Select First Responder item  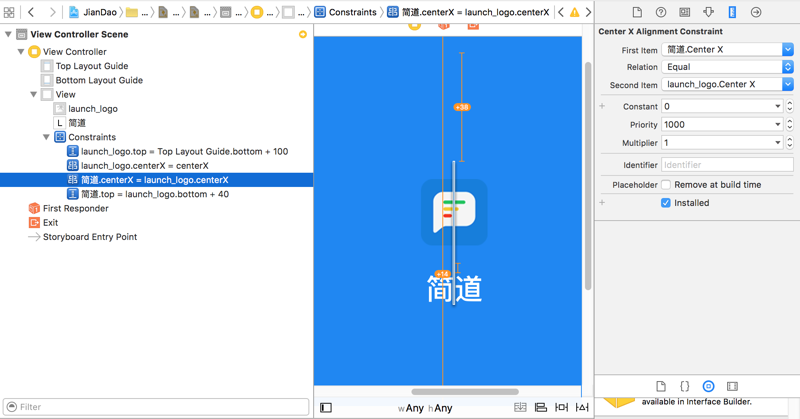tap(76, 208)
